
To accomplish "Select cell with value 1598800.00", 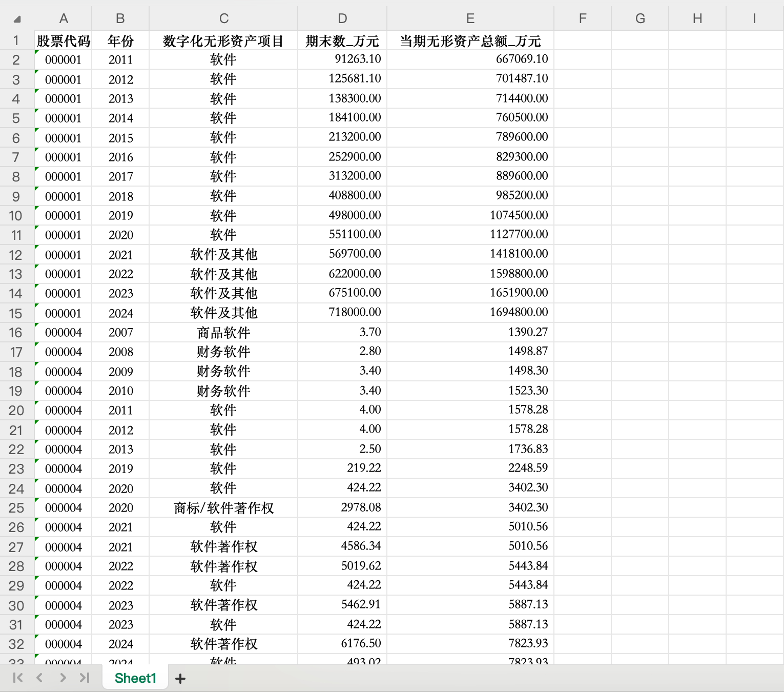I will pyautogui.click(x=470, y=274).
